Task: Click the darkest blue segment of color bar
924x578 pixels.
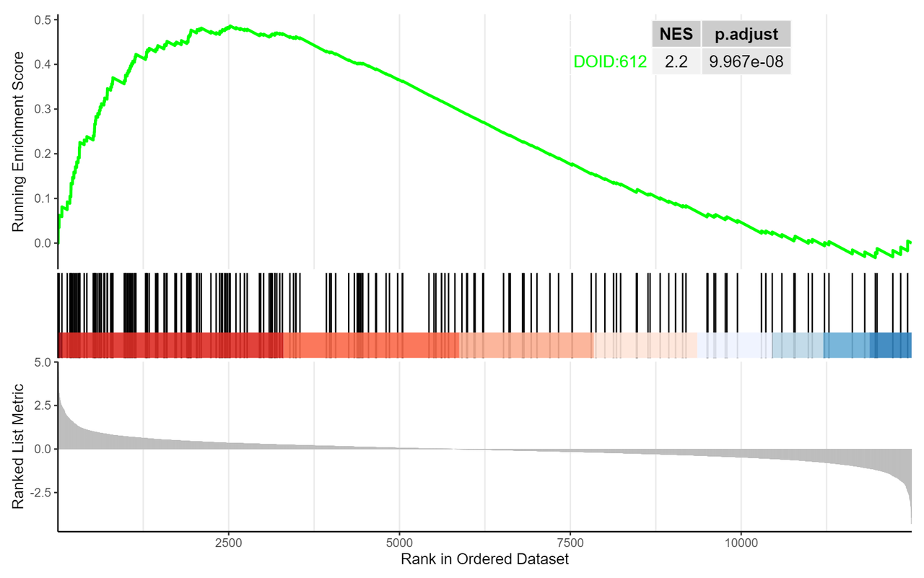Action: click(x=890, y=345)
